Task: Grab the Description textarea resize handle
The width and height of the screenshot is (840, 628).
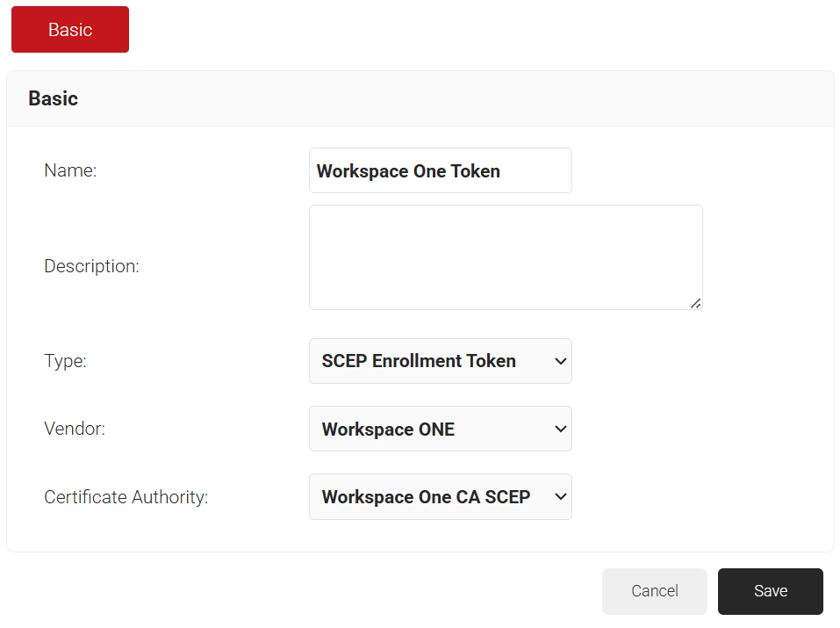Action: pos(695,303)
